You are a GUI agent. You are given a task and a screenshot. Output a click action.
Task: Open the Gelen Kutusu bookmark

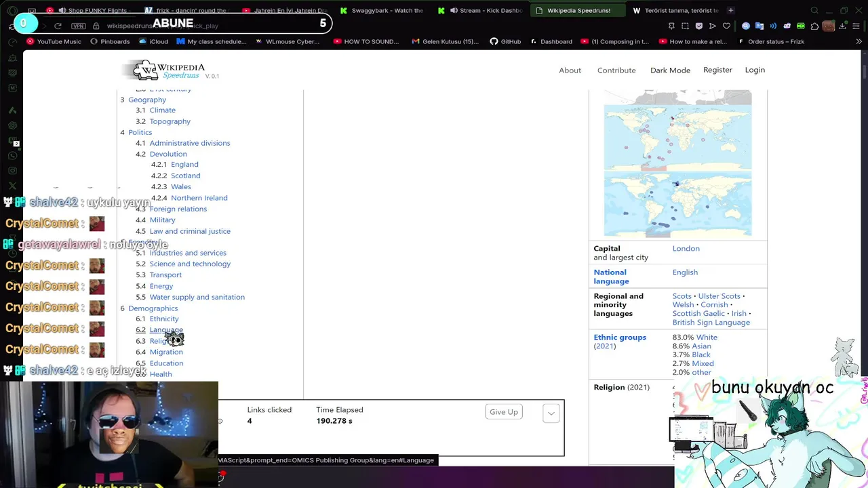tap(444, 41)
